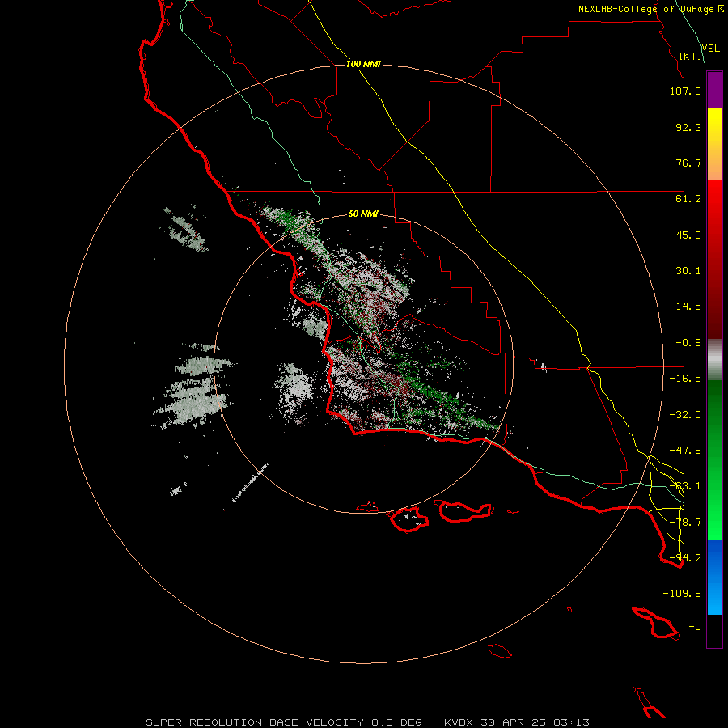Image resolution: width=728 pixels, height=728 pixels.
Task: Click the TH label on the legend
Action: [x=695, y=630]
